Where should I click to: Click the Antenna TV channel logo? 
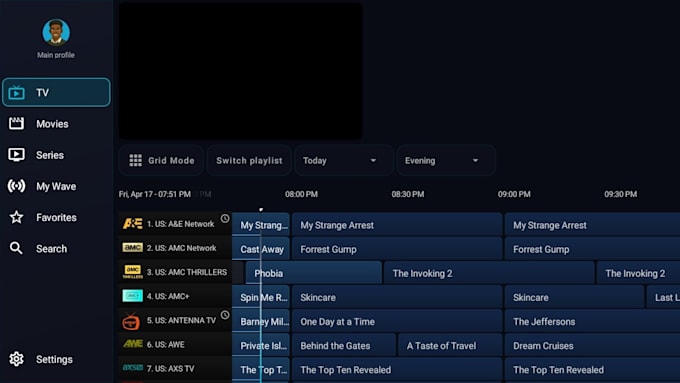coord(131,321)
